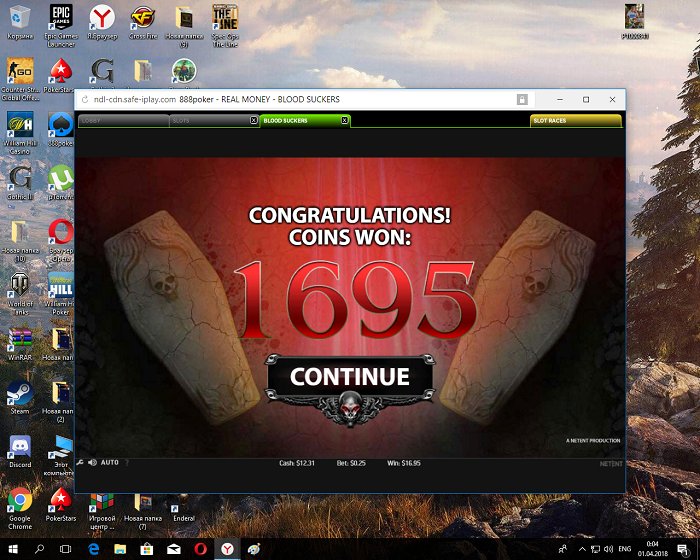Open WinRAR desktop icon
This screenshot has width=700, height=560.
click(20, 344)
